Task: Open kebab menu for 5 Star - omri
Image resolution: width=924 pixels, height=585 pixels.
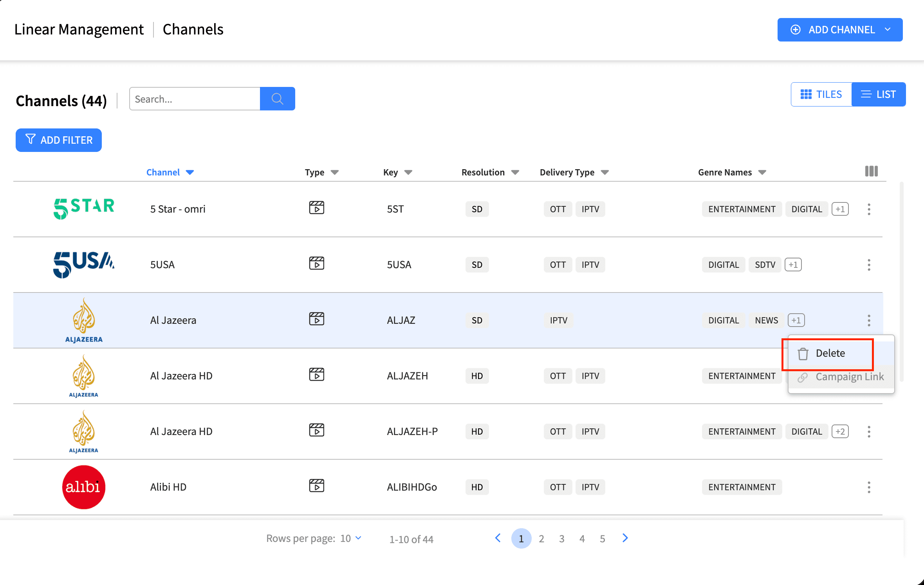Action: (869, 209)
